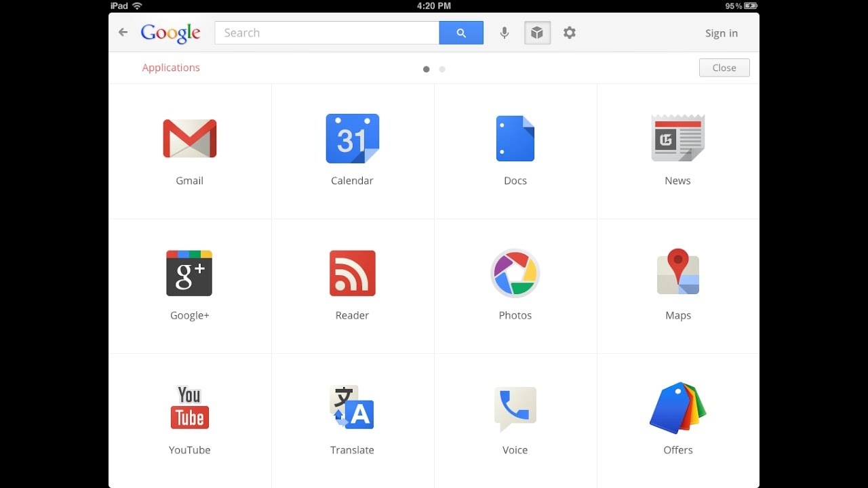
Task: Click the Google+ label text
Action: [190, 315]
